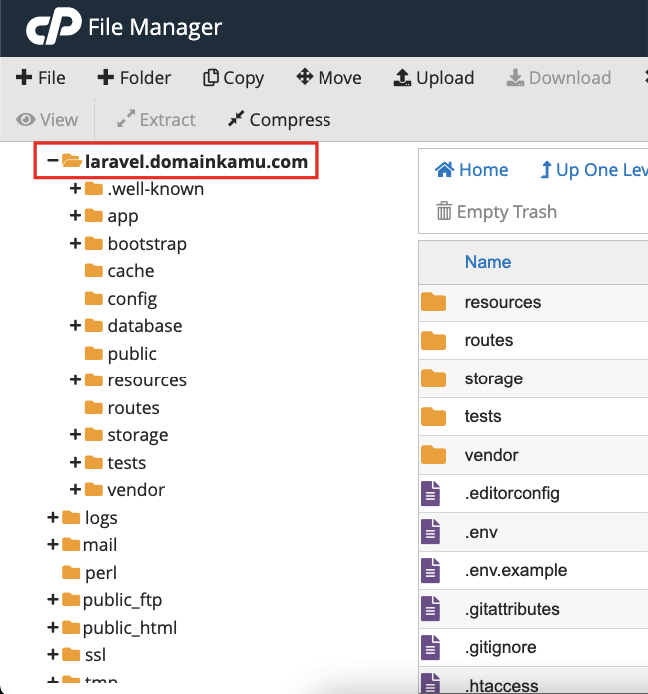
Task: Click the Move toolbar button
Action: coord(329,78)
